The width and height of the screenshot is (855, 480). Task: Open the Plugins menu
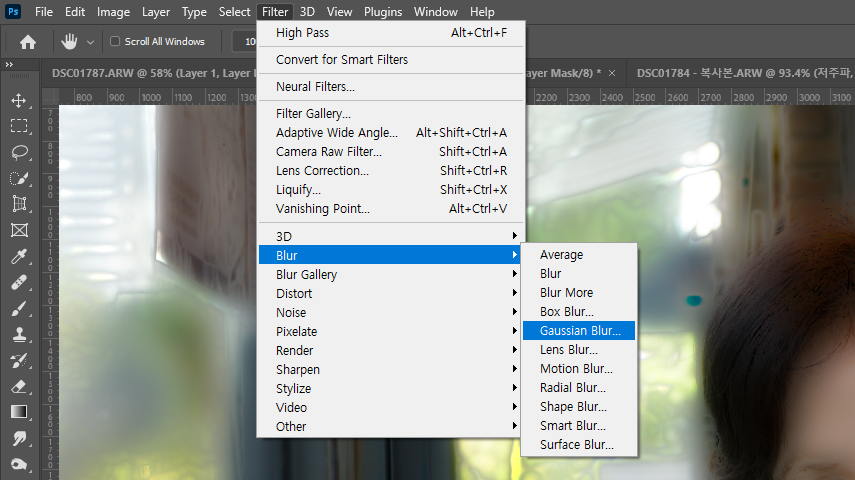coord(383,11)
